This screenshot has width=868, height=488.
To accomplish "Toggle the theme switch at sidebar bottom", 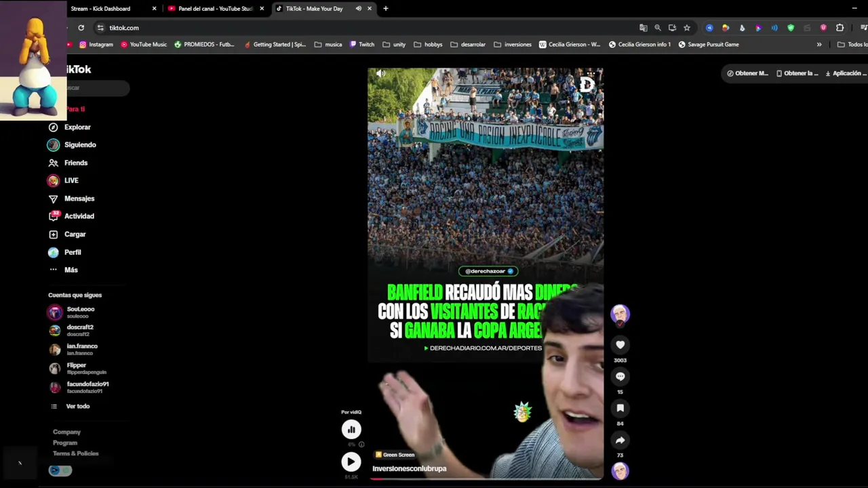I will tap(60, 470).
